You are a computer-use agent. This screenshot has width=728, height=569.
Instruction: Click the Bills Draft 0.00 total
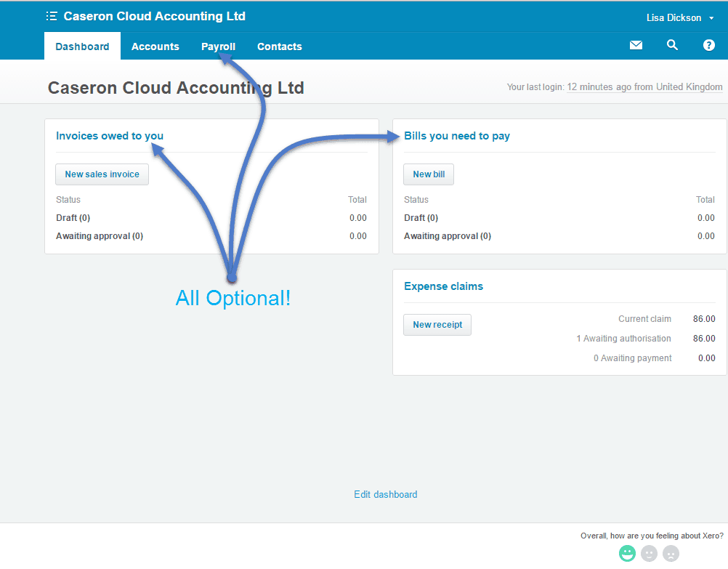(x=705, y=218)
